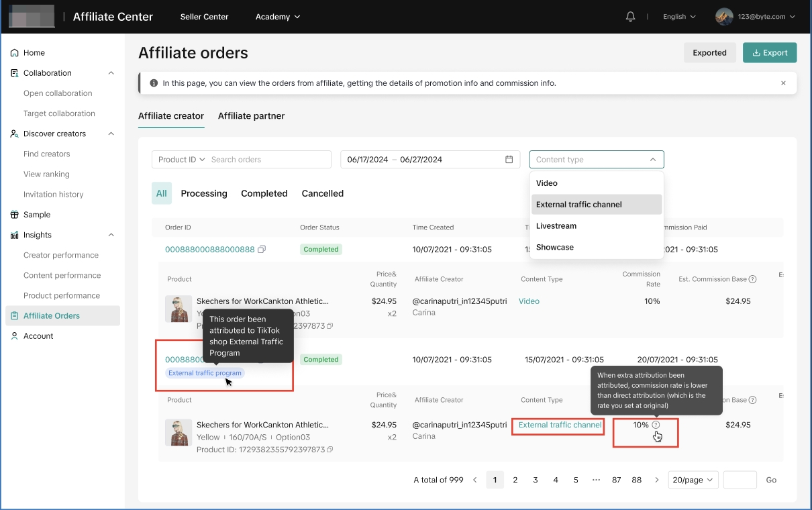Image resolution: width=812 pixels, height=510 pixels.
Task: Open the Skechers product thumbnail in first order
Action: pos(179,309)
